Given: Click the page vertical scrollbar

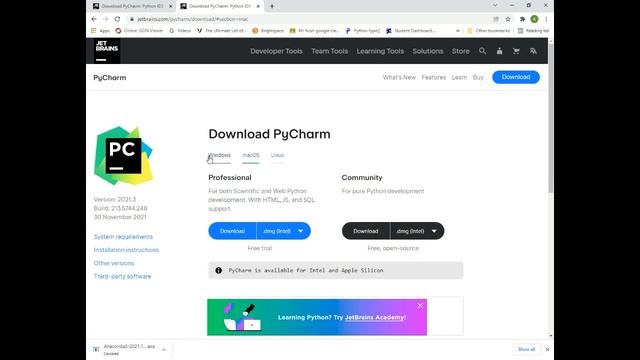Looking at the screenshot, I should (551, 118).
